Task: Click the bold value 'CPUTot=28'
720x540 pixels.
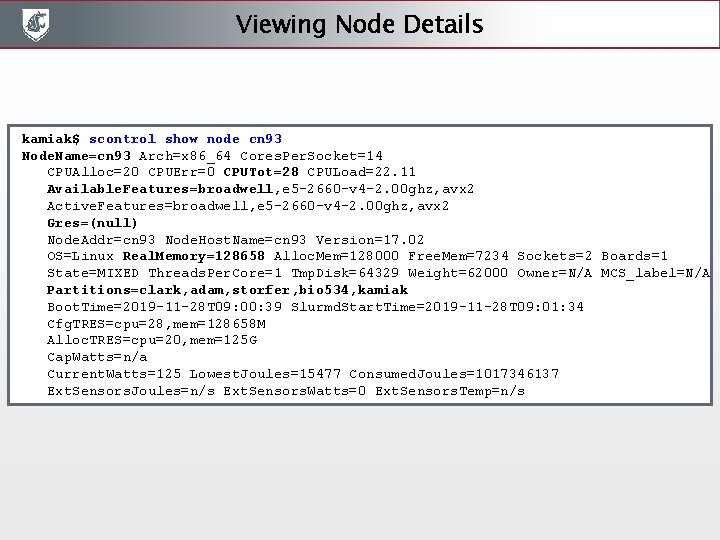Action: point(261,172)
